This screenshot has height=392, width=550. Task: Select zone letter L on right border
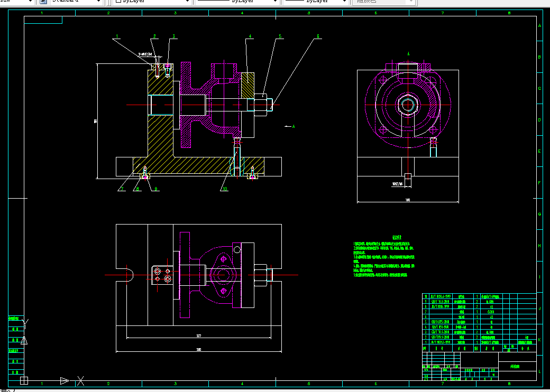(540, 371)
